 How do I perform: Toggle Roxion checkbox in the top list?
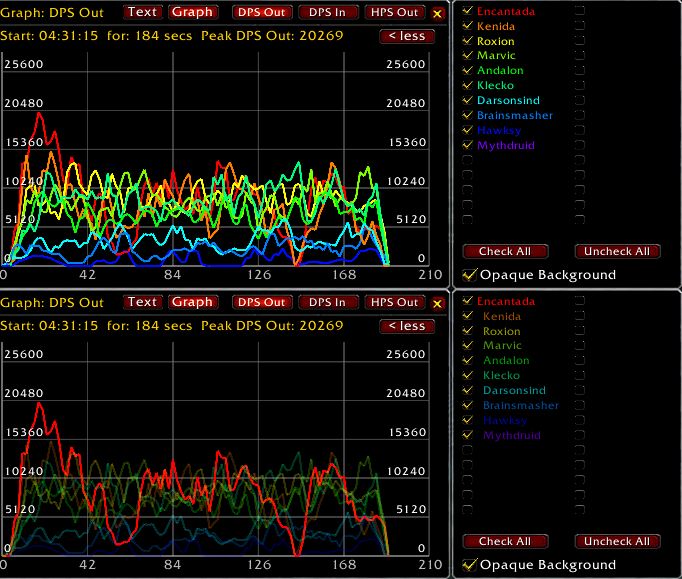coord(467,42)
